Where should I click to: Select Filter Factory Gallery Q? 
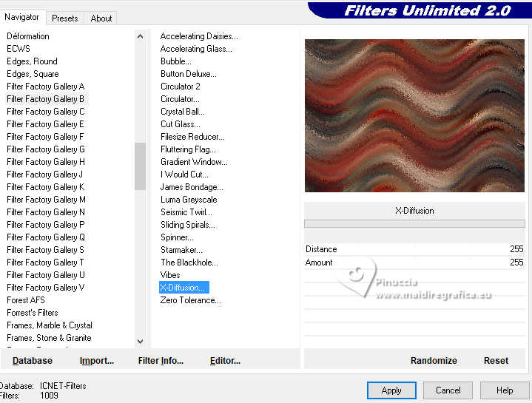45,237
